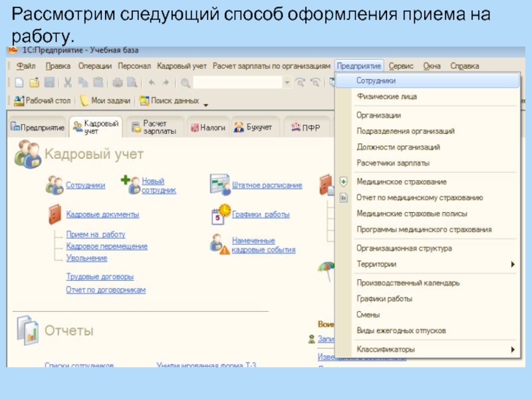Open the Трудовые договоры link
The height and width of the screenshot is (399, 532).
point(100,276)
